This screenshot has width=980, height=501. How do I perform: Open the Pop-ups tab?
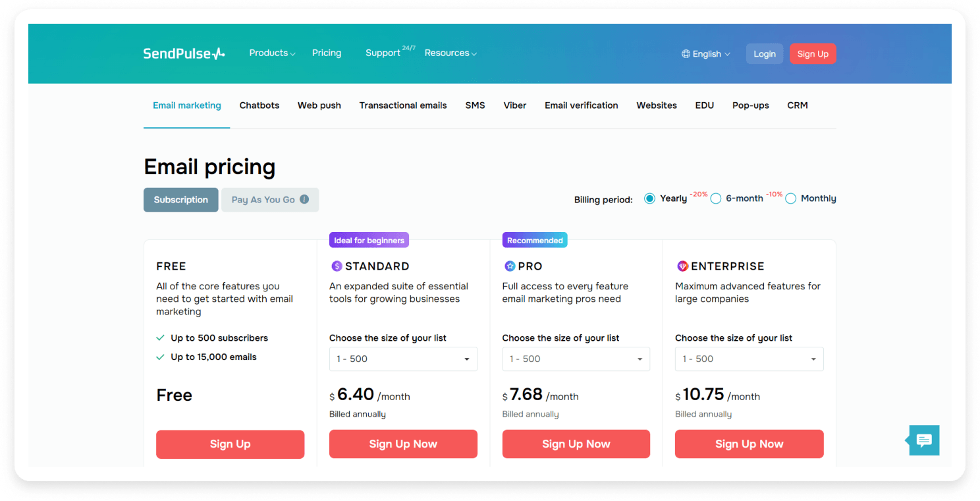pos(751,105)
